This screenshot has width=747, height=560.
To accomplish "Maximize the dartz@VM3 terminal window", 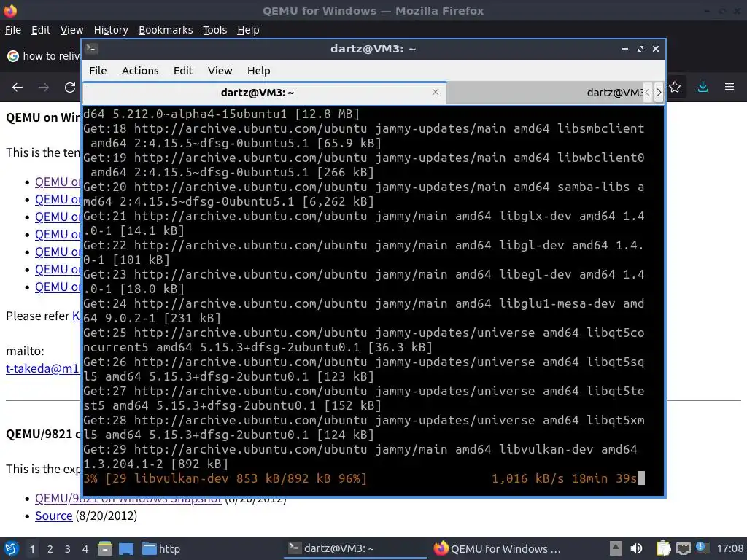I will pos(640,49).
